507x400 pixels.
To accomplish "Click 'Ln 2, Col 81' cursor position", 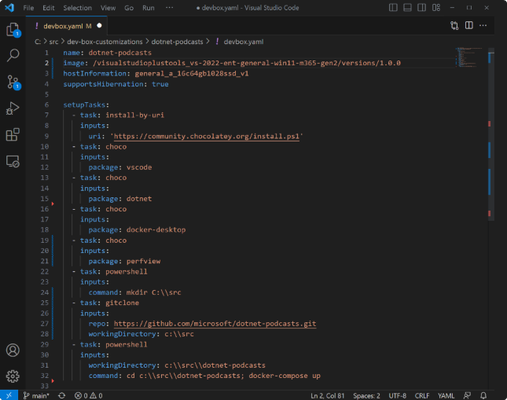I will tap(327, 395).
